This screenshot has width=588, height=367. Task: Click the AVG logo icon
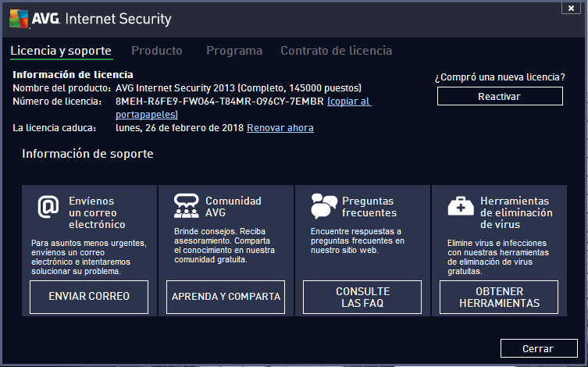[x=19, y=19]
